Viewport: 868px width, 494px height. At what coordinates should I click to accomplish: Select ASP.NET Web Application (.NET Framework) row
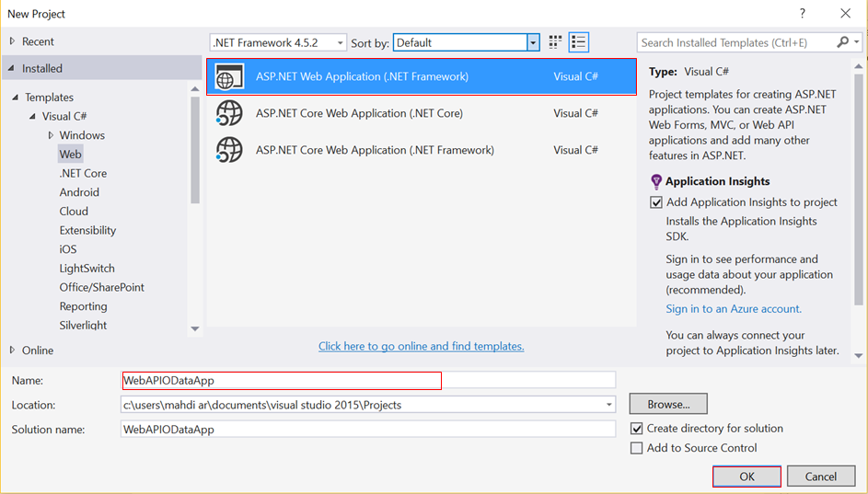422,76
